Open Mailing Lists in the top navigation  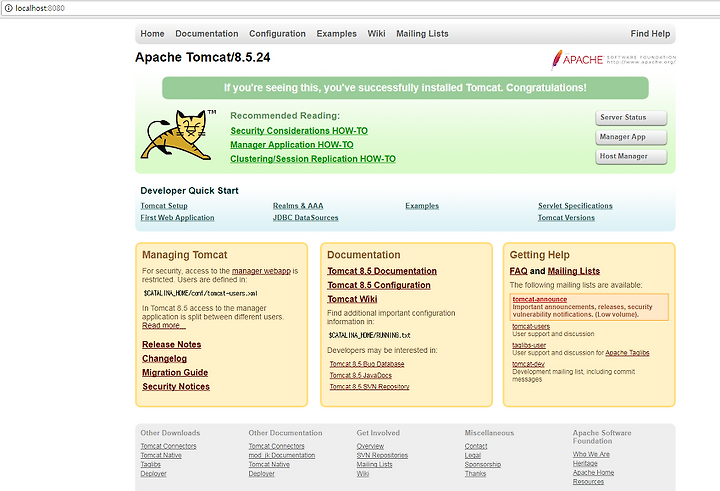point(422,34)
